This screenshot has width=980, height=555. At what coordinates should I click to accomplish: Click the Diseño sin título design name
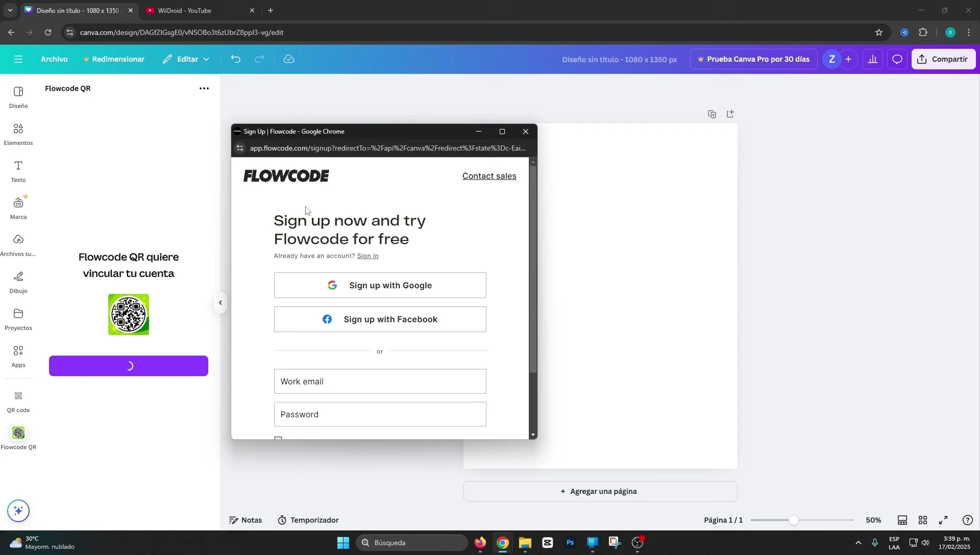click(x=620, y=59)
